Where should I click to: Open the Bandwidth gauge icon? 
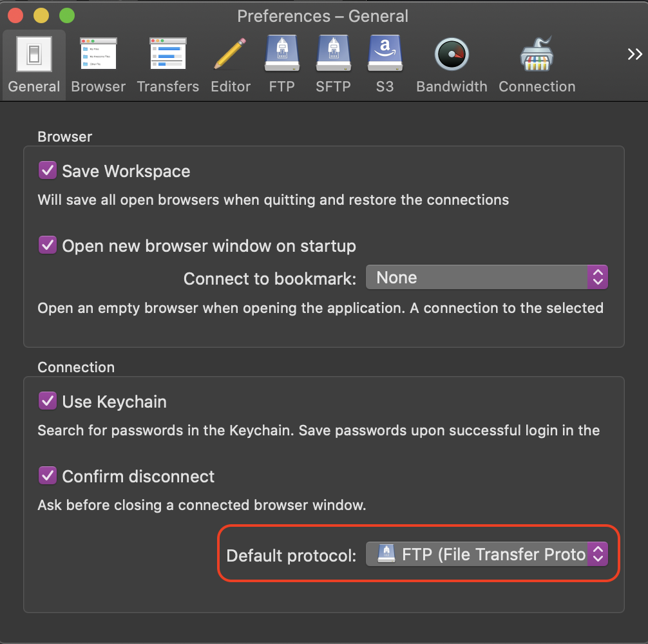(451, 55)
